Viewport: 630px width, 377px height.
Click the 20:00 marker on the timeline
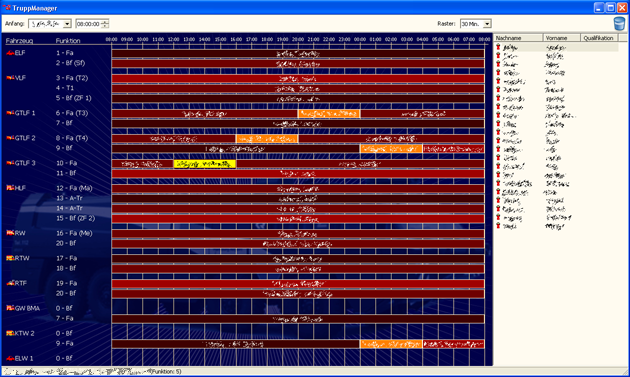tap(298, 39)
